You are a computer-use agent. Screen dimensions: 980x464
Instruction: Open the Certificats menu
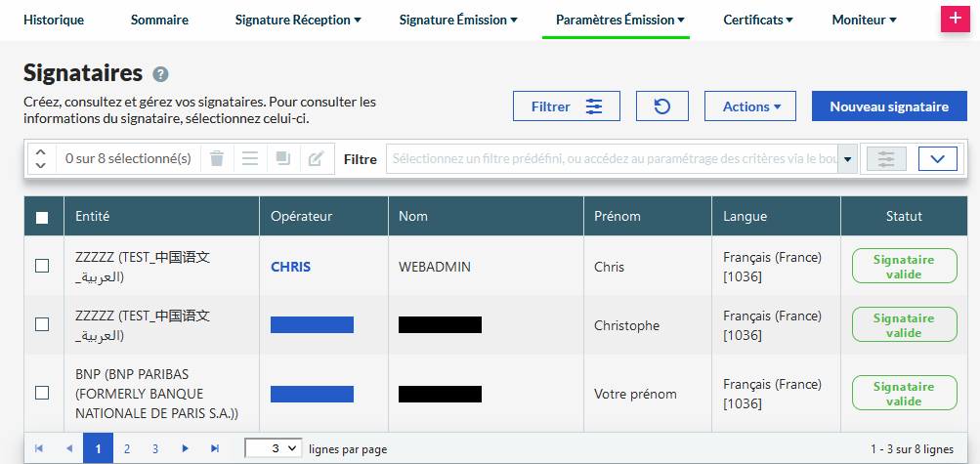click(x=757, y=20)
